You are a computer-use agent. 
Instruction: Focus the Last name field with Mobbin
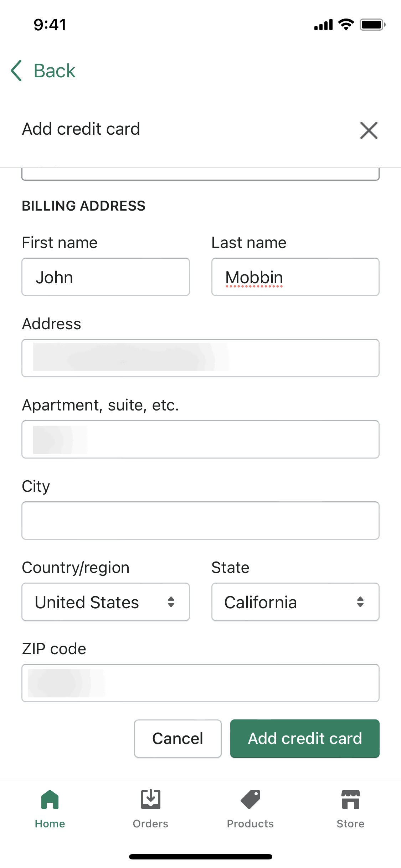(295, 277)
